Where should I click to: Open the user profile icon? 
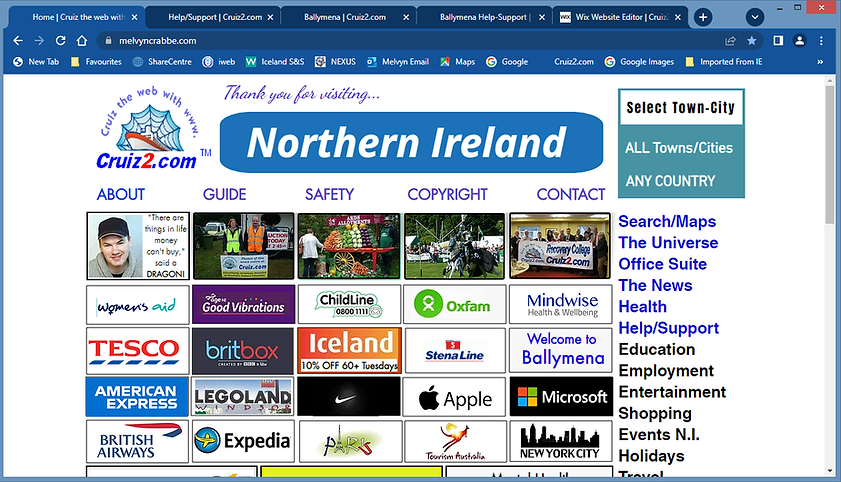pos(800,41)
